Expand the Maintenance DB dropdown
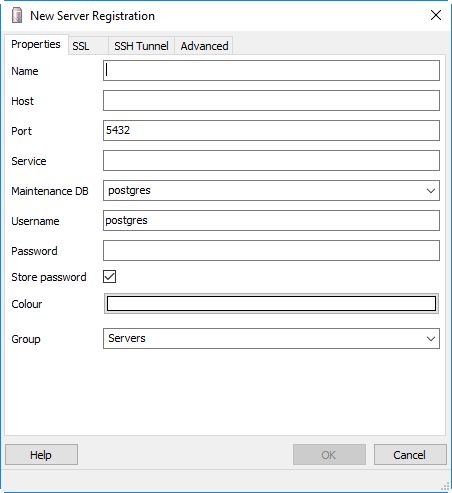Screen dimensions: 452x493 [271, 190]
